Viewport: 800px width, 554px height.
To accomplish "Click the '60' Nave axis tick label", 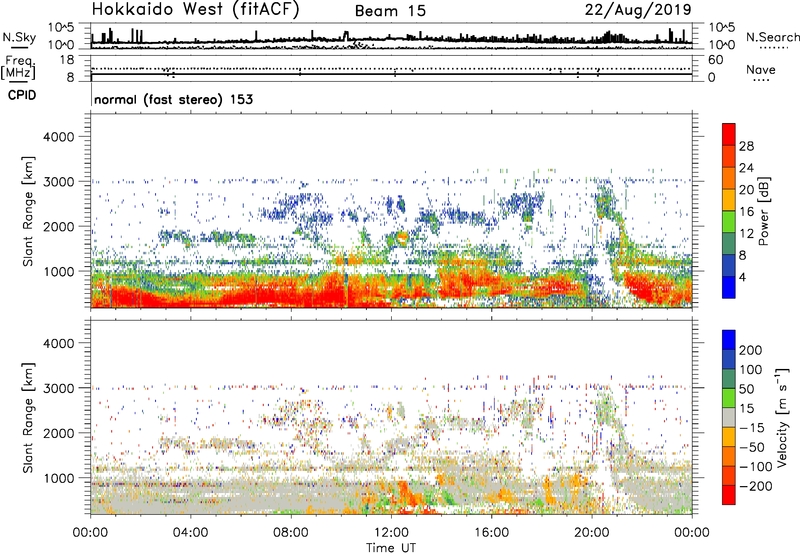I will [715, 60].
